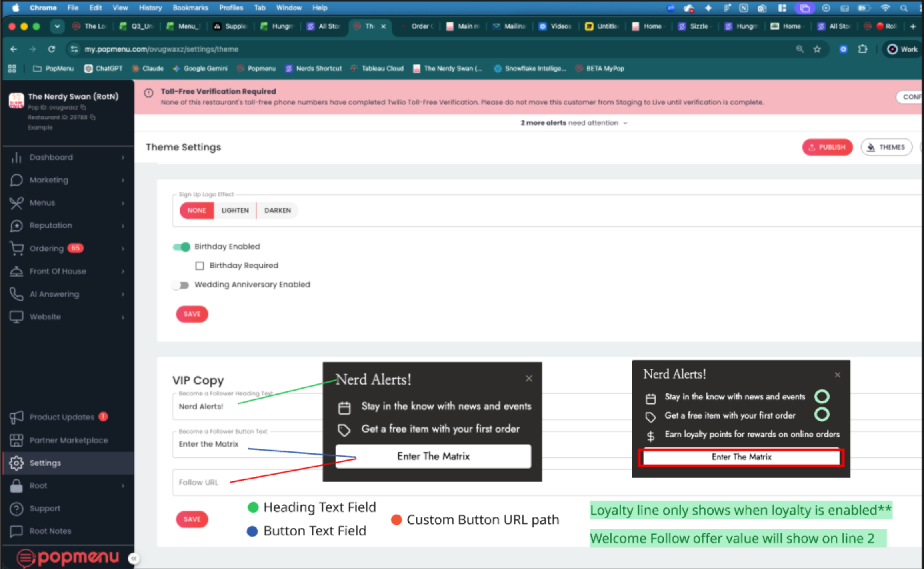
Task: Open the Product Updates megaphone icon
Action: pos(16,417)
